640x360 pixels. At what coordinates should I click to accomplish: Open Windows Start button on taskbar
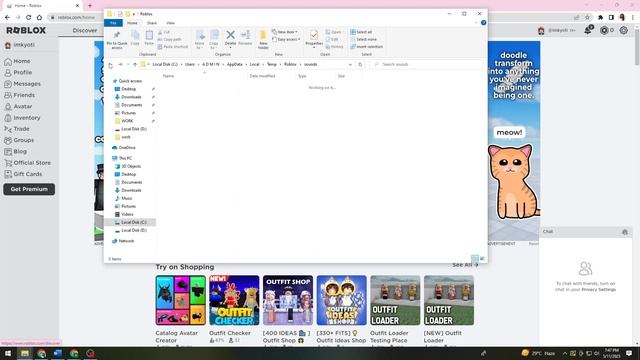[8, 353]
